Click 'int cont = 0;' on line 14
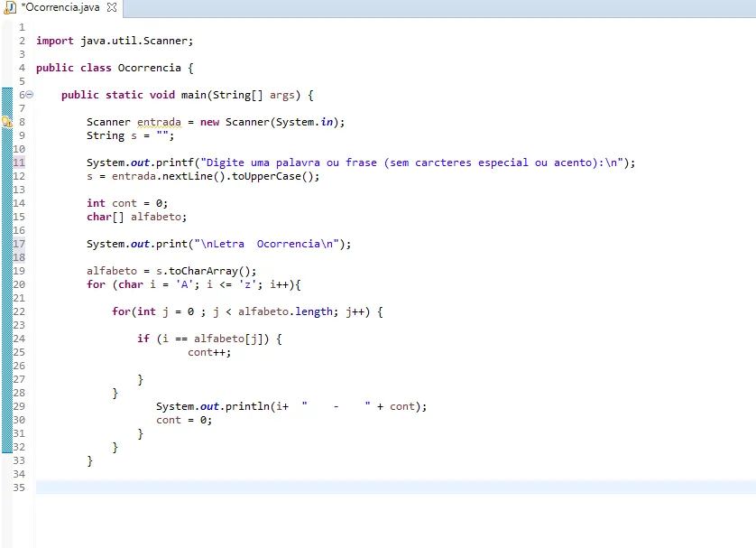 127,203
